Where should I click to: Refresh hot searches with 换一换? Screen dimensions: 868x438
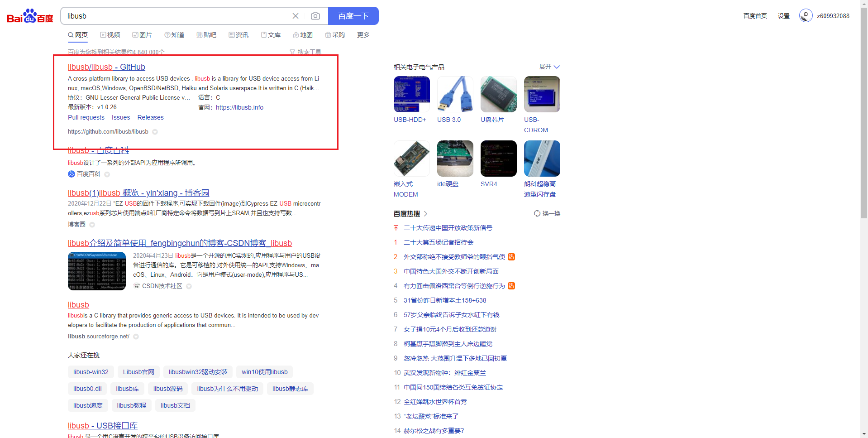click(x=547, y=213)
